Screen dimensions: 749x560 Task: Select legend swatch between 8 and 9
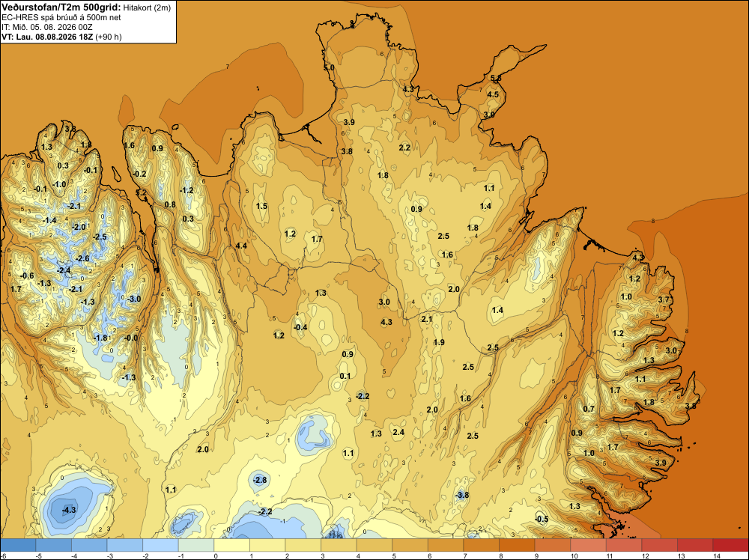pyautogui.click(x=517, y=545)
